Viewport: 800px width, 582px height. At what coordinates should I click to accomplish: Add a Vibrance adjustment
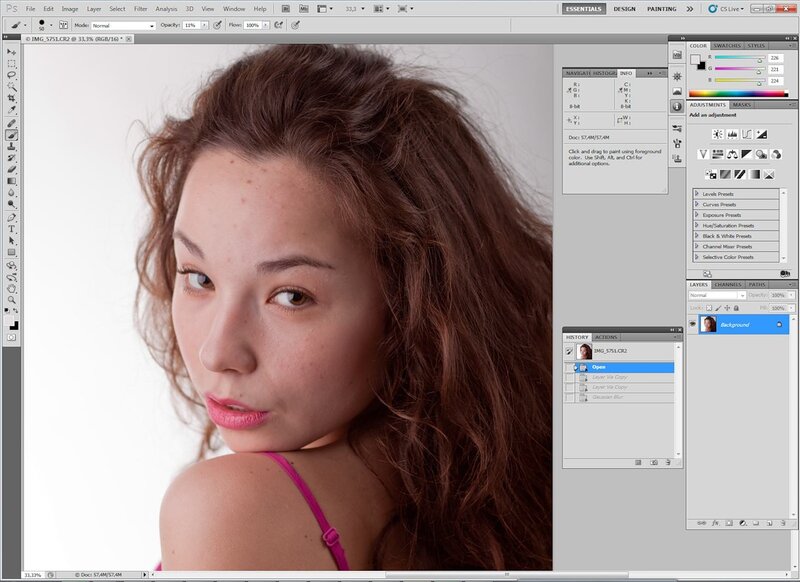click(703, 154)
